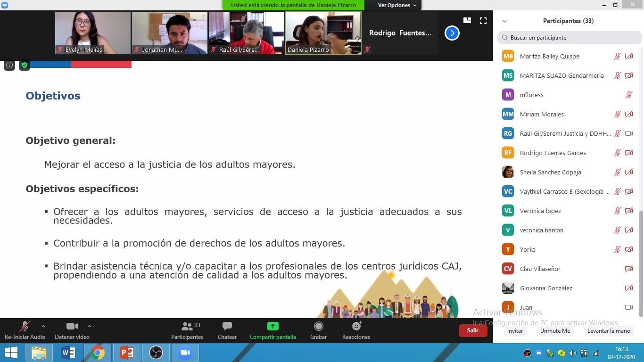
Task: Open the Reacciones emoji menu
Action: [x=356, y=326]
